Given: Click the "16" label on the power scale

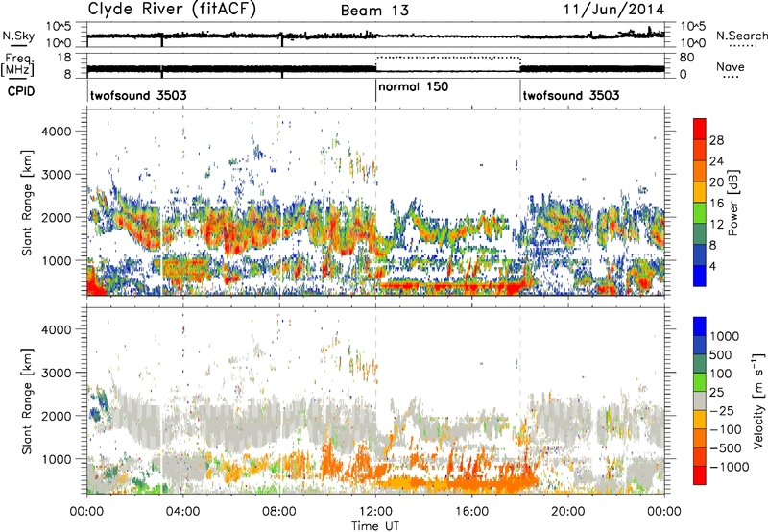Looking at the screenshot, I should (716, 204).
